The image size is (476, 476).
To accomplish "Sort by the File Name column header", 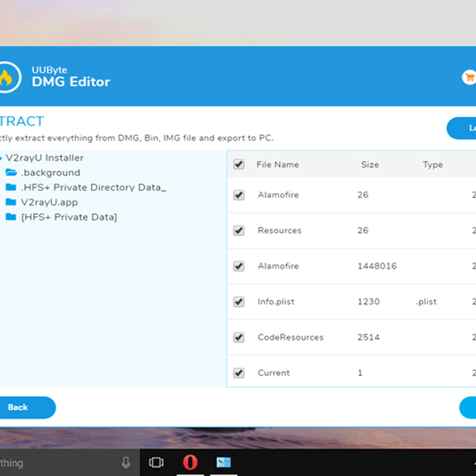I will (278, 165).
